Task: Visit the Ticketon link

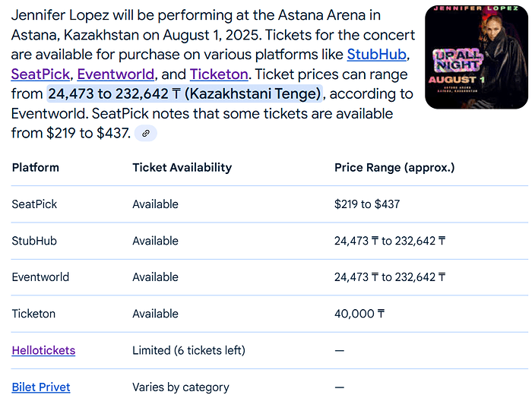Action: [219, 74]
